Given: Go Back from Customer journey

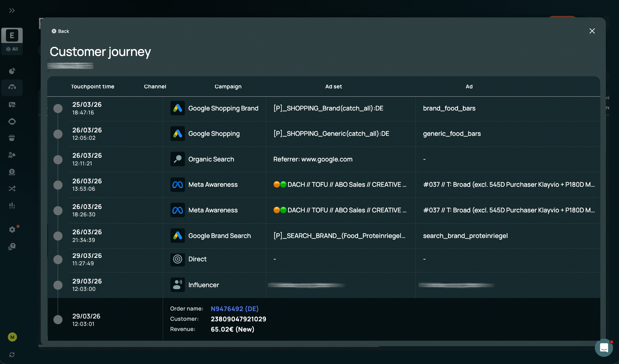Looking at the screenshot, I should pyautogui.click(x=60, y=31).
